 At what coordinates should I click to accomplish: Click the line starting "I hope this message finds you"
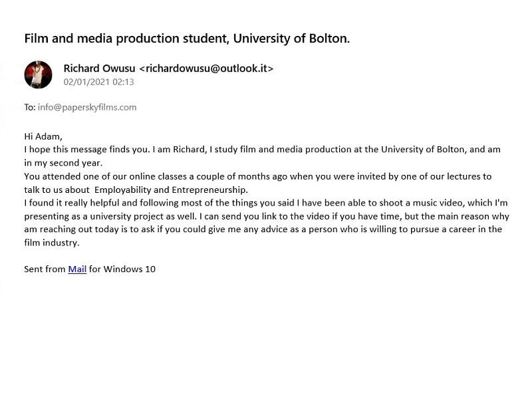pyautogui.click(x=262, y=150)
